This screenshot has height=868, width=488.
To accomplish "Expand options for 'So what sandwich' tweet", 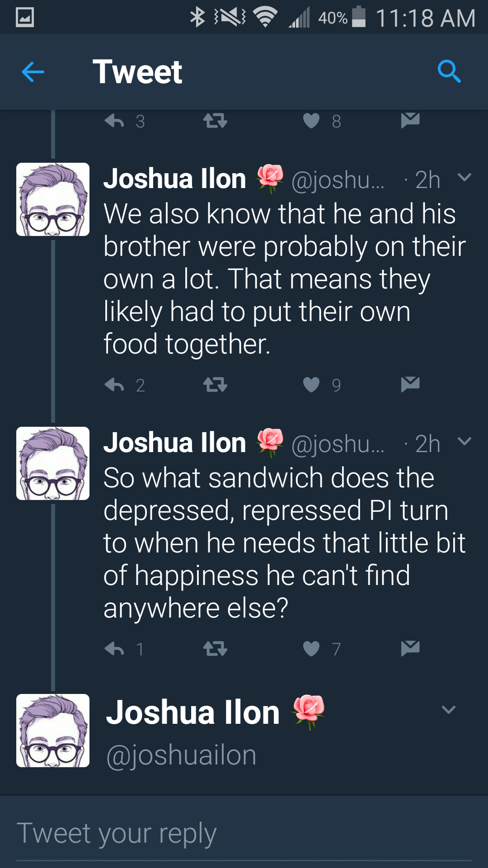I will point(465,441).
